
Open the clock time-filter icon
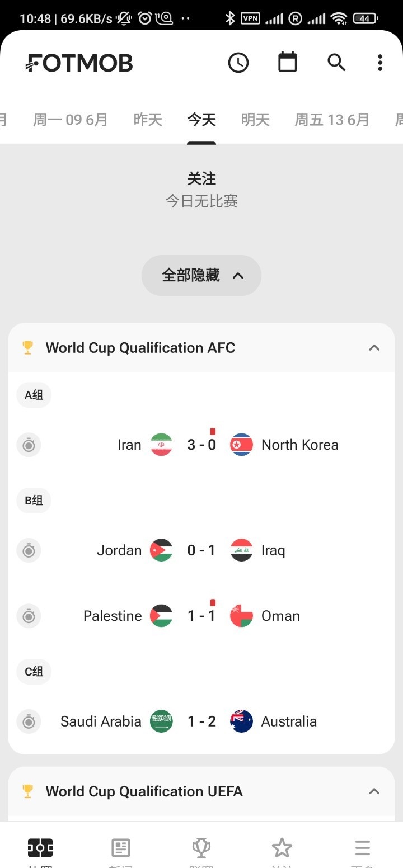[238, 63]
